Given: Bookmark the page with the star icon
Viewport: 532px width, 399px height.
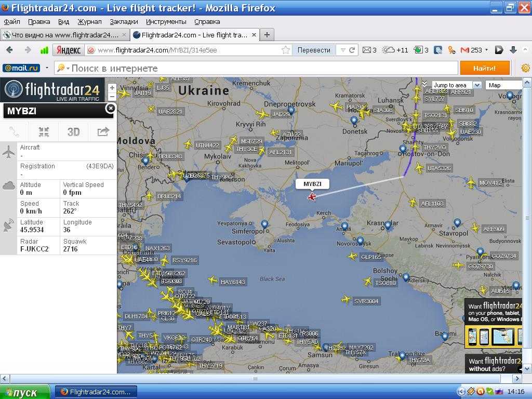Looking at the screenshot, I should tap(286, 50).
